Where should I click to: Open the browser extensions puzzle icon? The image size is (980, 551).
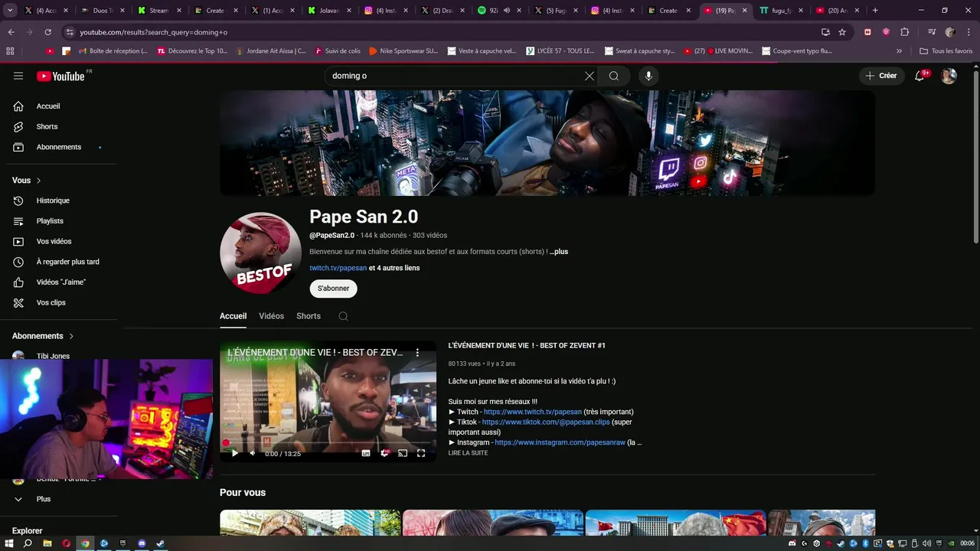click(x=904, y=32)
